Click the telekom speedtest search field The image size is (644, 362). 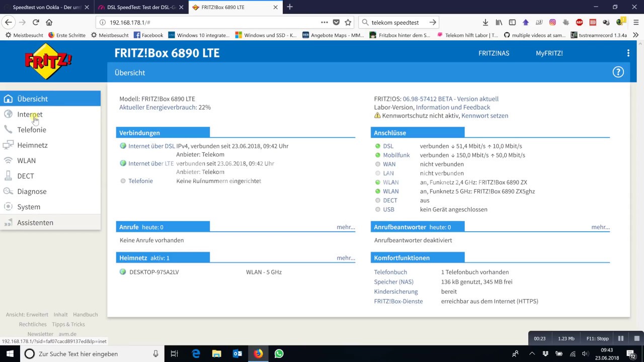[x=398, y=23]
